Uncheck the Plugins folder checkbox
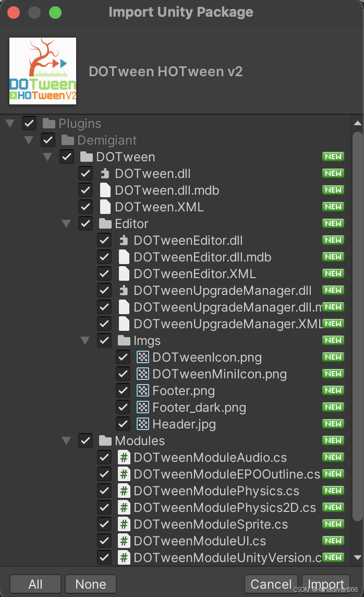This screenshot has height=597, width=364. [x=29, y=123]
